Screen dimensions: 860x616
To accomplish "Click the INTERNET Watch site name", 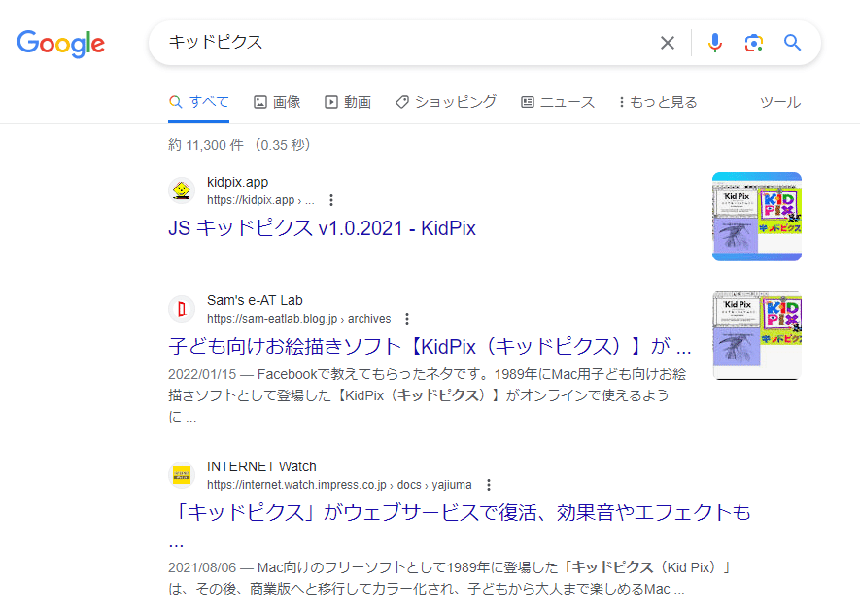I will point(261,466).
